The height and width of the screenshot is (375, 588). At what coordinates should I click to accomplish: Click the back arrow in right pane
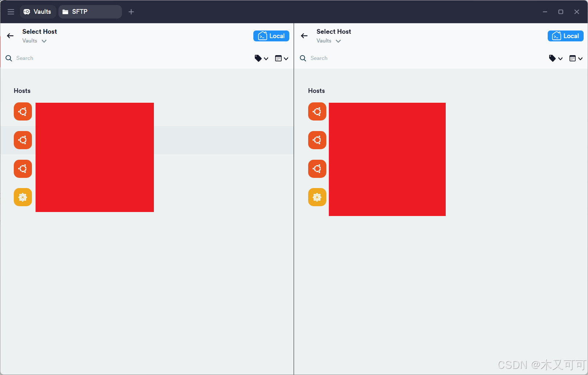[304, 36]
